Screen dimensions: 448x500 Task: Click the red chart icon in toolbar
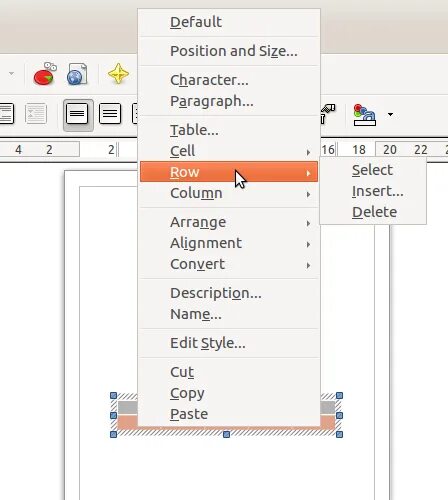[45, 74]
